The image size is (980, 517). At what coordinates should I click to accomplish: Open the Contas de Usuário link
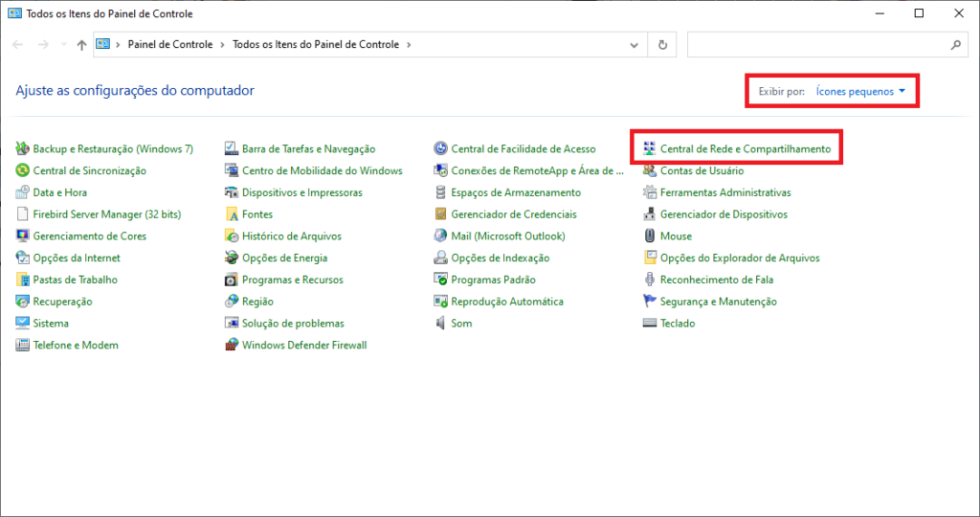coord(702,171)
